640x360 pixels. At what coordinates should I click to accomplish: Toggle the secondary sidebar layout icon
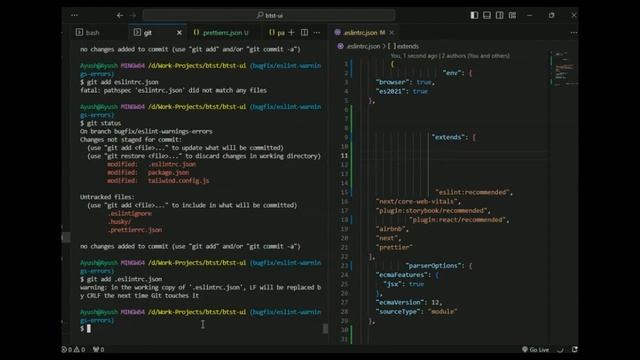500,15
